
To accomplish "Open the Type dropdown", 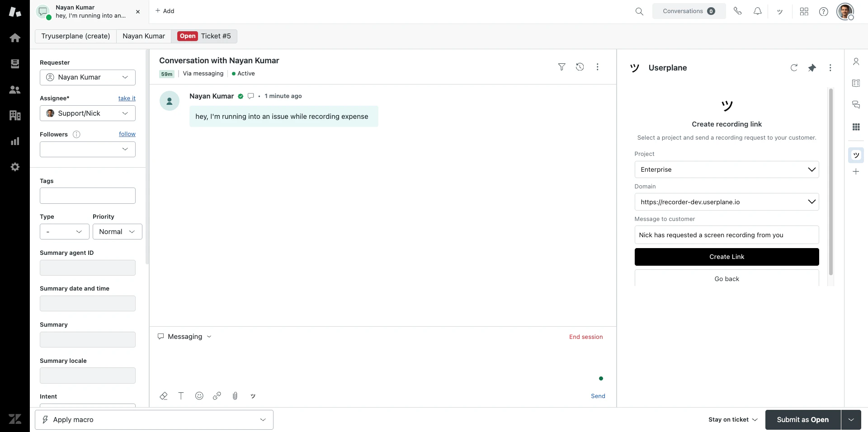I will tap(65, 232).
